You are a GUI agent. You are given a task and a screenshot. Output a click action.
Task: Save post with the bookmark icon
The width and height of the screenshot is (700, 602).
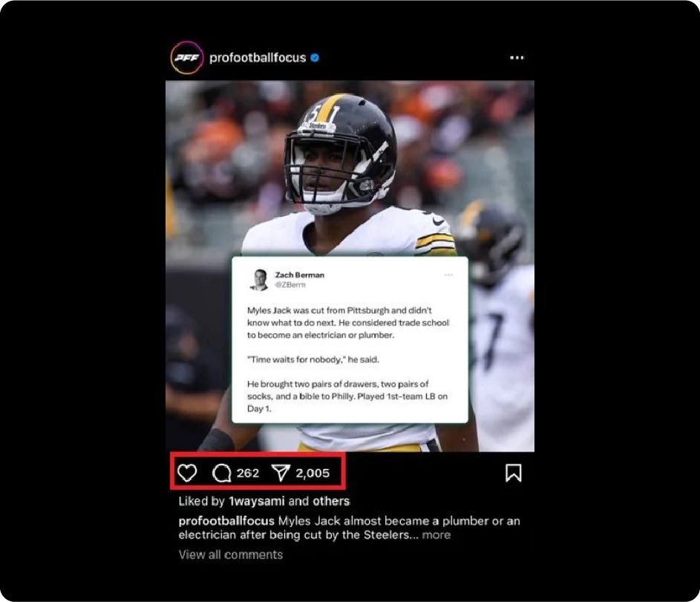pyautogui.click(x=514, y=473)
